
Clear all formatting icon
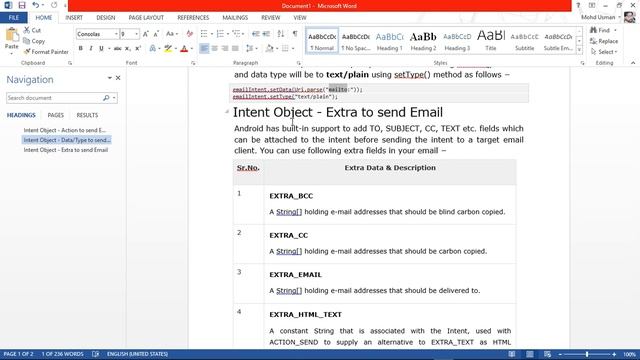(189, 34)
